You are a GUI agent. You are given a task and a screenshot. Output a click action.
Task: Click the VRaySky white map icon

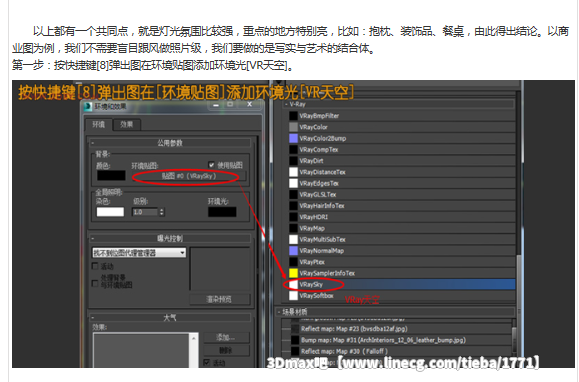point(294,285)
